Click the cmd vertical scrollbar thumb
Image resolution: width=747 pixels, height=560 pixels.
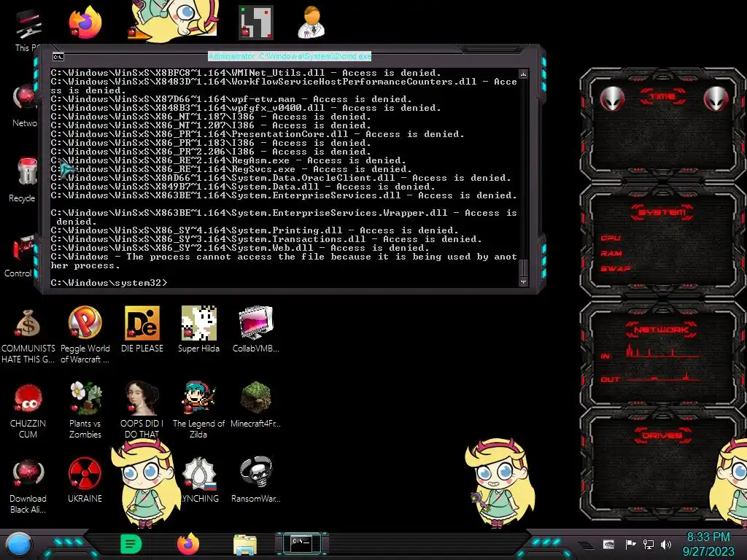523,268
